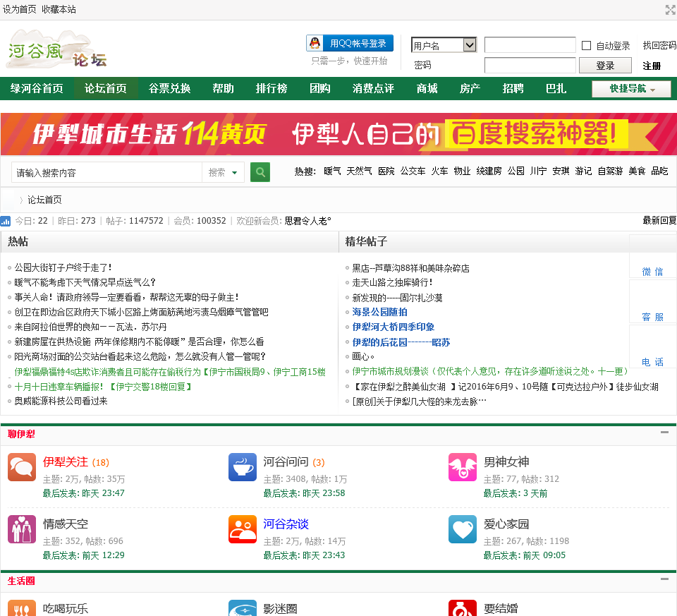Open the 绿河谷首页 nav item
This screenshot has width=677, height=616.
pos(37,89)
